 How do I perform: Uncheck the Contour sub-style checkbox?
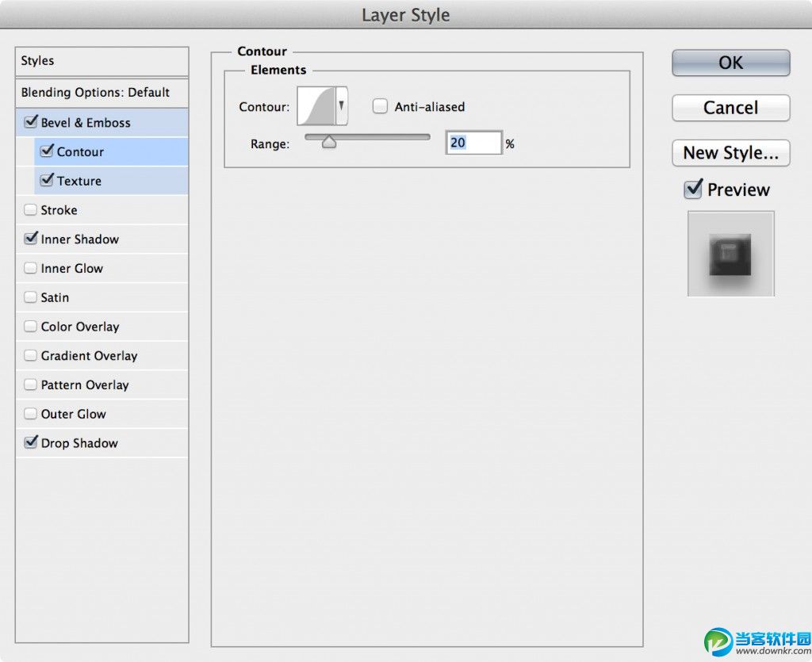[x=47, y=151]
